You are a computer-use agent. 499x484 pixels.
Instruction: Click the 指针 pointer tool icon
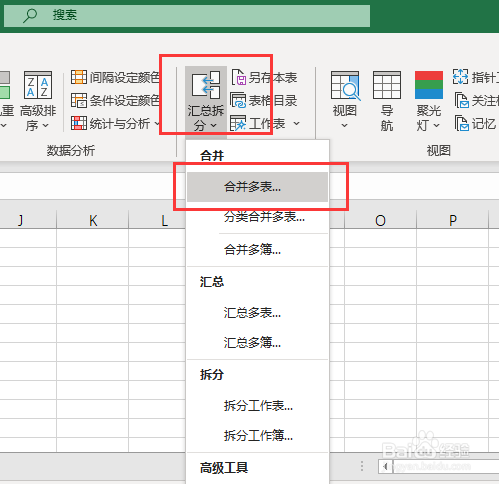[x=461, y=77]
